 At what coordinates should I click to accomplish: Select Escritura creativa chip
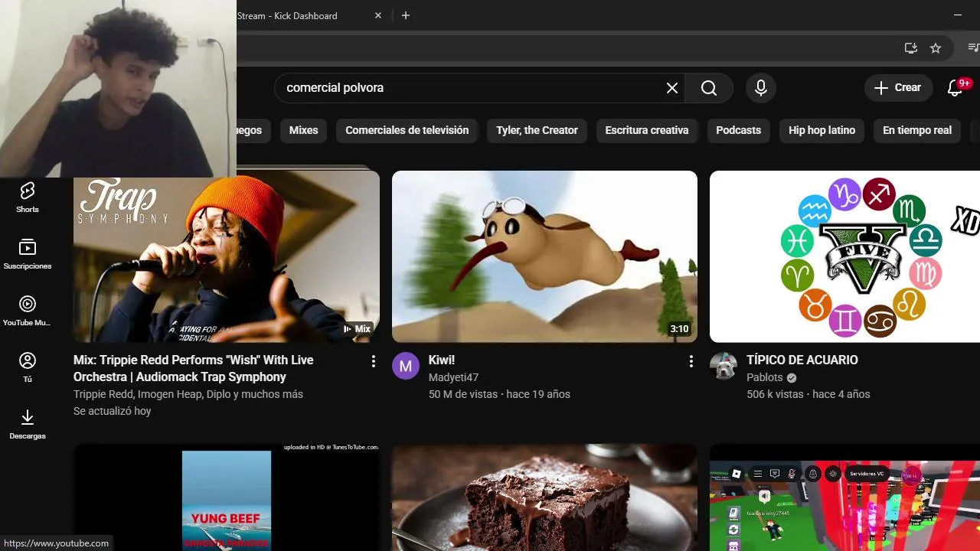coord(647,130)
